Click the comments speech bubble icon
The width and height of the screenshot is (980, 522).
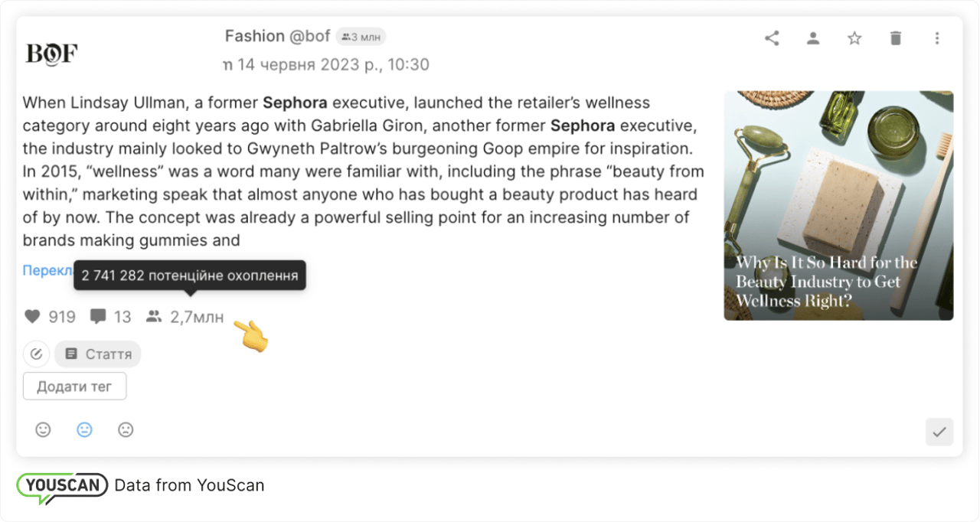point(97,317)
